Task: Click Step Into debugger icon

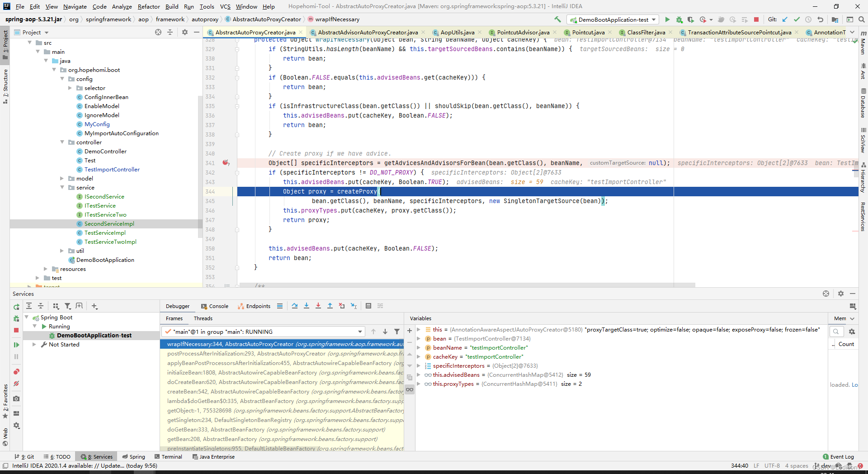Action: (307, 306)
